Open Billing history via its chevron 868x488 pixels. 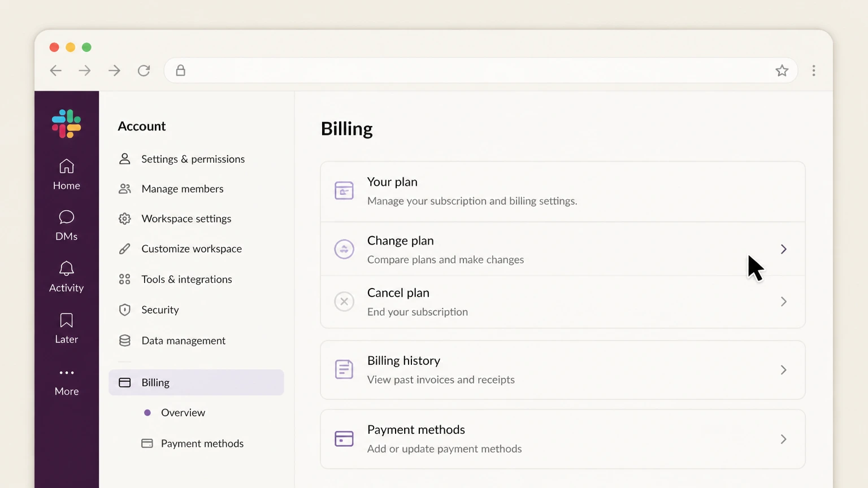click(x=784, y=370)
